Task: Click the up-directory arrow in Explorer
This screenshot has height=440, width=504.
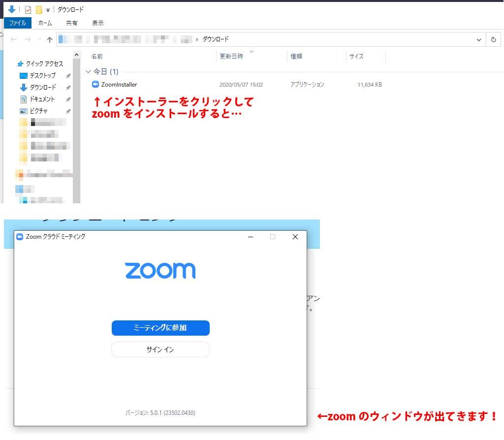Action: [x=49, y=39]
